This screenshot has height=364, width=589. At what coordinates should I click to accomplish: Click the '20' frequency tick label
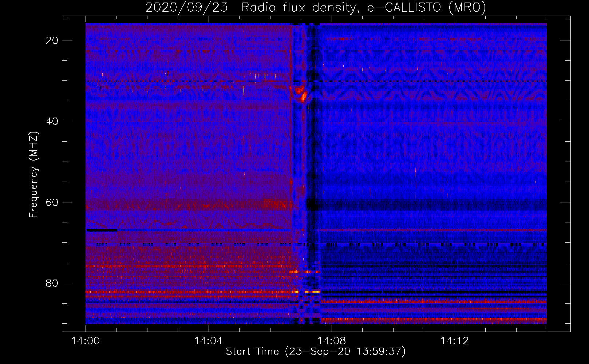(52, 40)
